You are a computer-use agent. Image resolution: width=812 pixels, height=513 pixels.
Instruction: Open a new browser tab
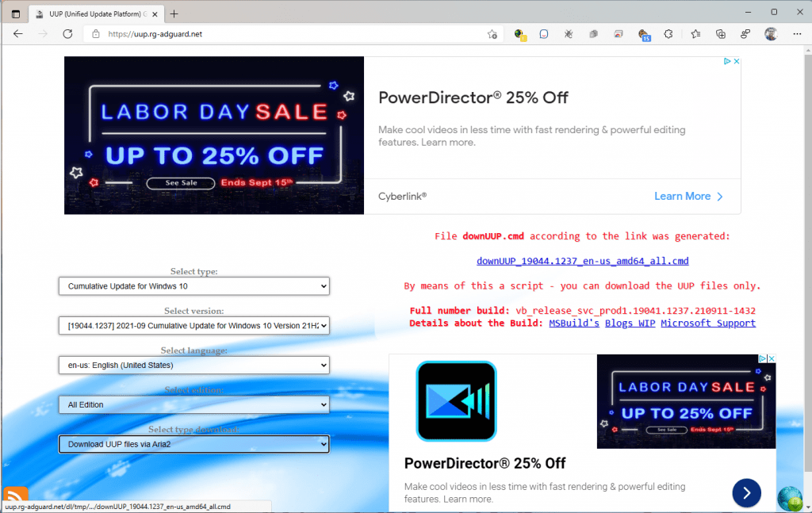(x=174, y=13)
